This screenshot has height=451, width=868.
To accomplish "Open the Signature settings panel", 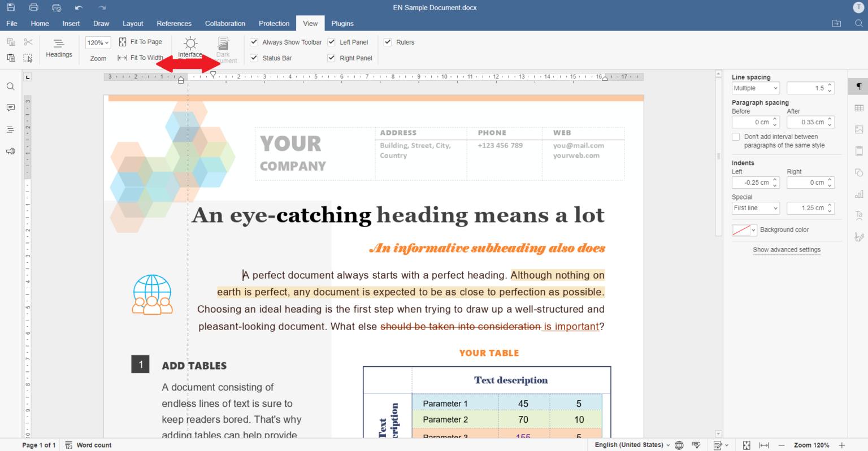I will 858,237.
